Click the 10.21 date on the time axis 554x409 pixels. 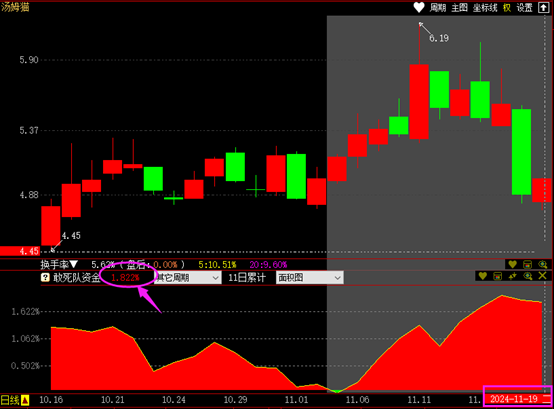click(x=113, y=400)
